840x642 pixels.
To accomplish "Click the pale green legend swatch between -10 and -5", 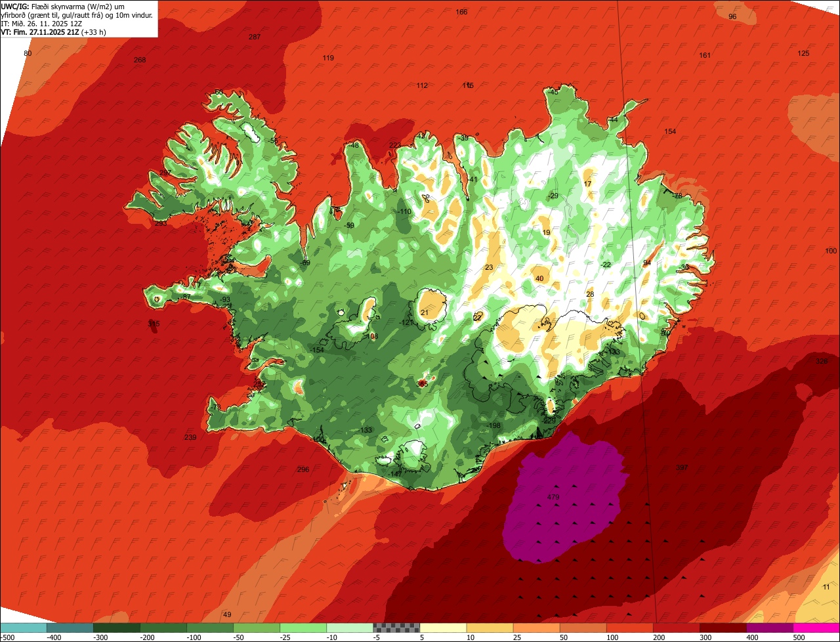I will tap(350, 628).
